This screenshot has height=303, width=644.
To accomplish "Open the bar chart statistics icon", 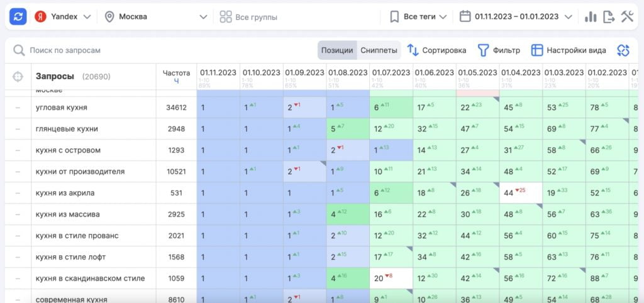I will [591, 17].
